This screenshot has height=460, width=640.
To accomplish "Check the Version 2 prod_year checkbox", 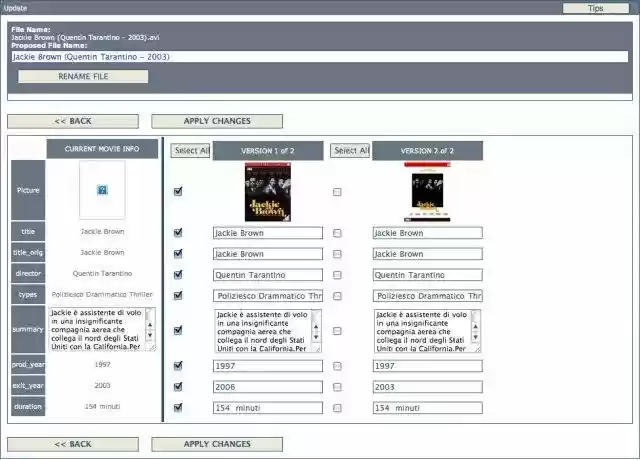I will (337, 366).
